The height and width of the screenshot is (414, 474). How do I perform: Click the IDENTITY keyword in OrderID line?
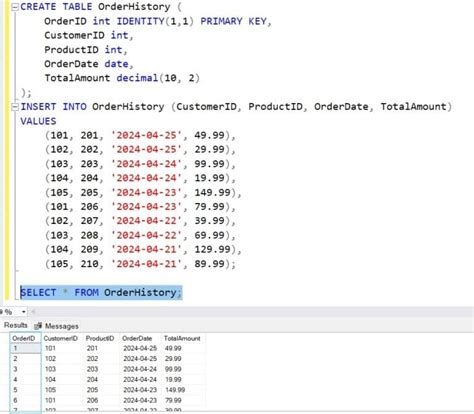[x=141, y=21]
